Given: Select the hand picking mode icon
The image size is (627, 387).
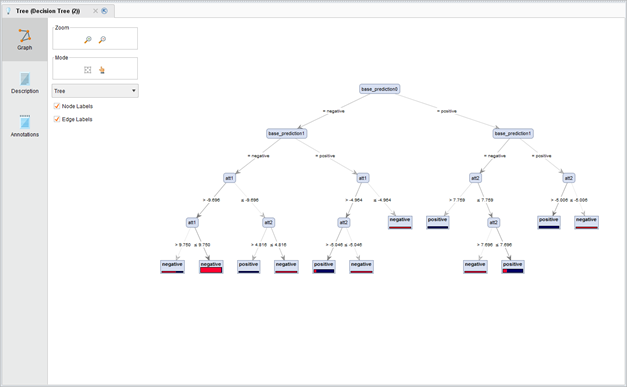Looking at the screenshot, I should click(x=102, y=70).
